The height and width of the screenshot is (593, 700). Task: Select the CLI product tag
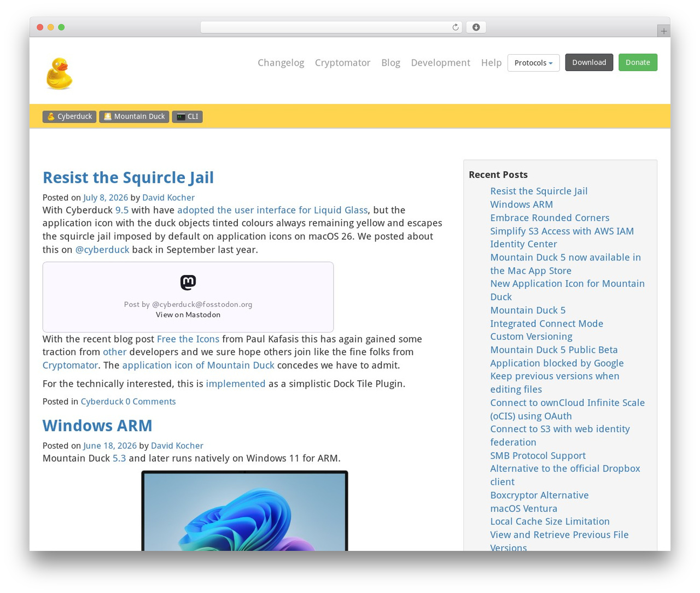[x=187, y=117]
